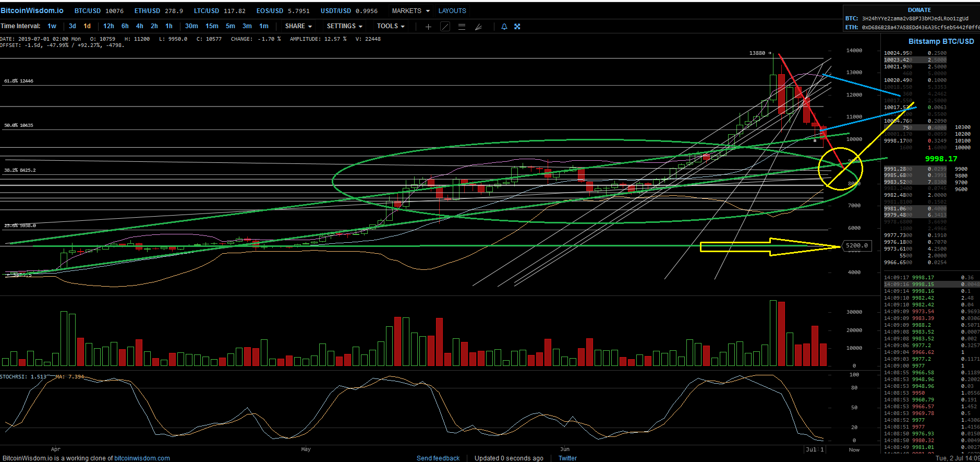Switch to 3m time interval
The height and width of the screenshot is (462, 980).
click(x=247, y=26)
